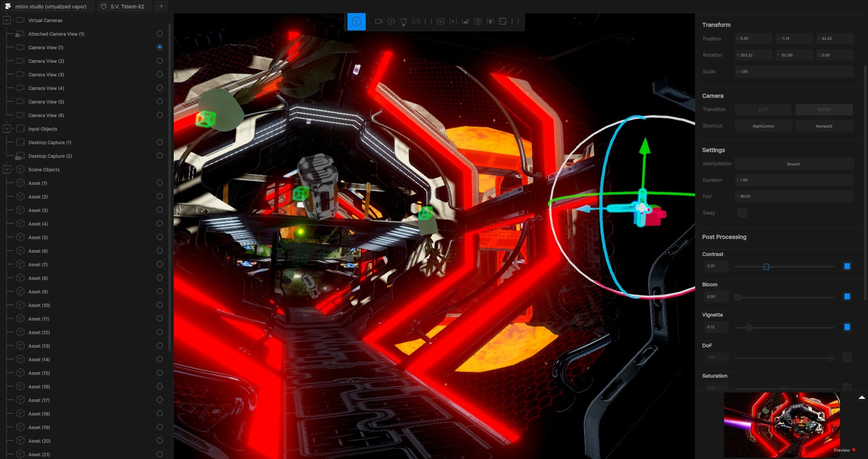Click the lightbulb light icon in toolbar

pos(404,21)
